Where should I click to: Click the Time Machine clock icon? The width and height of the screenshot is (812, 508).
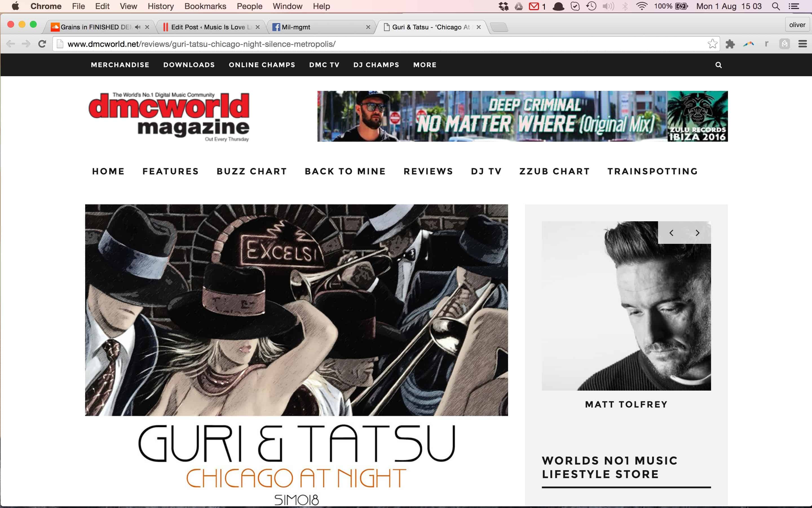591,6
